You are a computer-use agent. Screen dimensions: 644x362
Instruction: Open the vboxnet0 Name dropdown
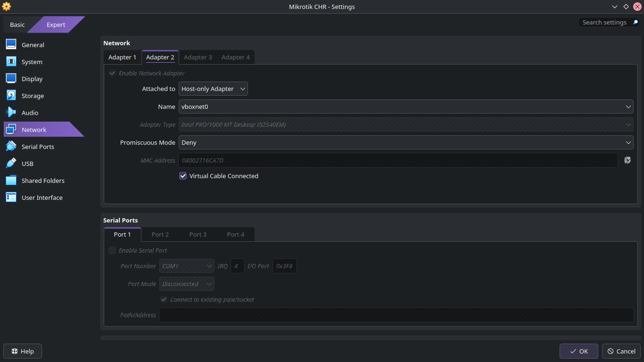coord(406,107)
